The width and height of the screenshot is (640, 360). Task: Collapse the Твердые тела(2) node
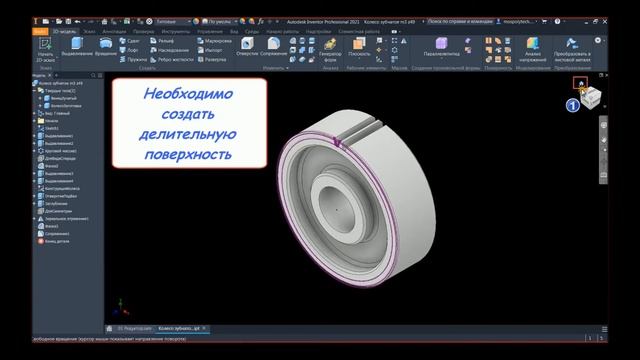click(x=35, y=91)
